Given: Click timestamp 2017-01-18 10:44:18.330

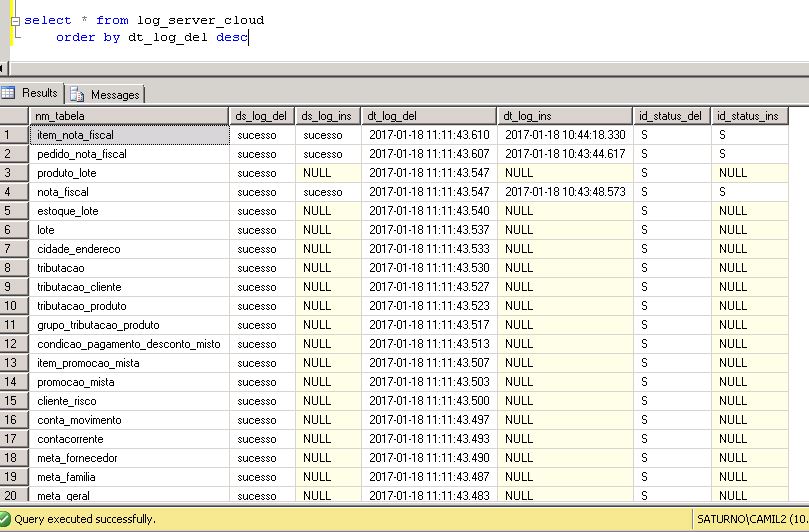Looking at the screenshot, I should click(565, 135).
